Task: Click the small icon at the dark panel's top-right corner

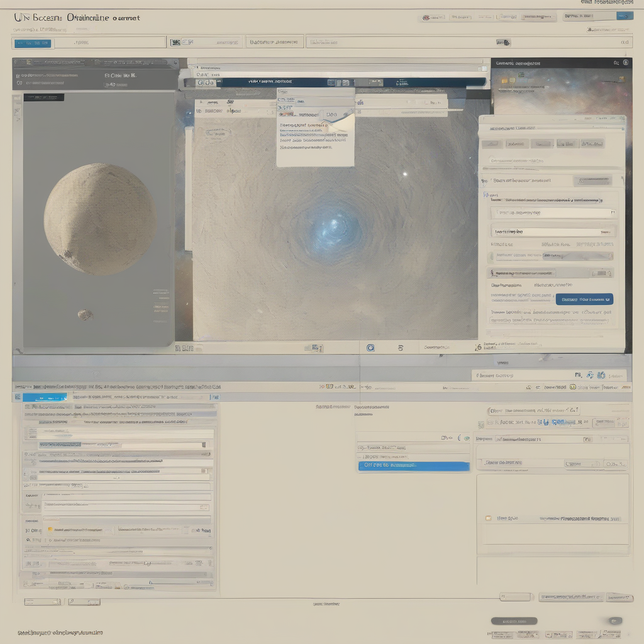Action: [625, 63]
